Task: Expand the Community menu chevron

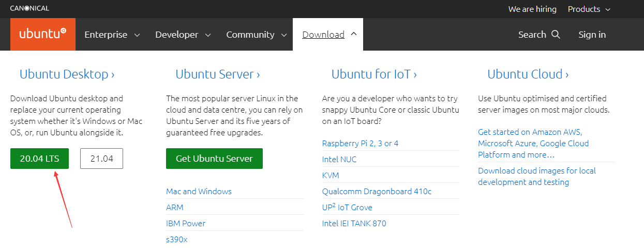Action: pyautogui.click(x=284, y=35)
